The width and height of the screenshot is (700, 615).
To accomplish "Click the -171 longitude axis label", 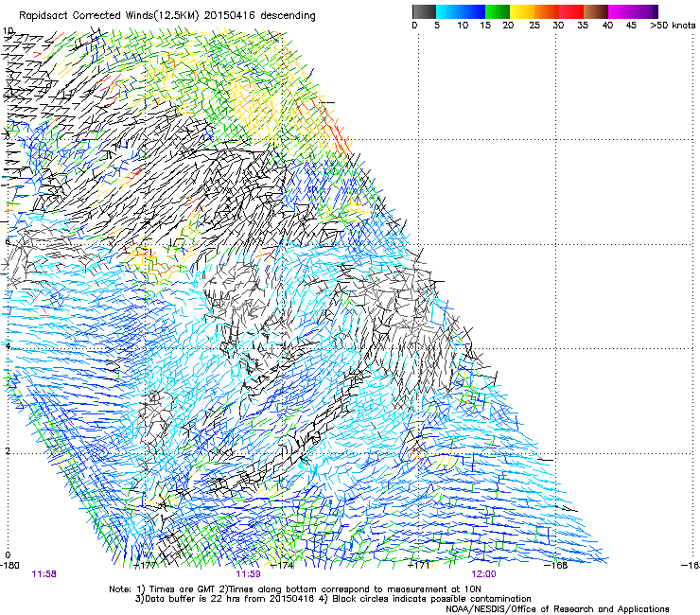I will (x=419, y=565).
